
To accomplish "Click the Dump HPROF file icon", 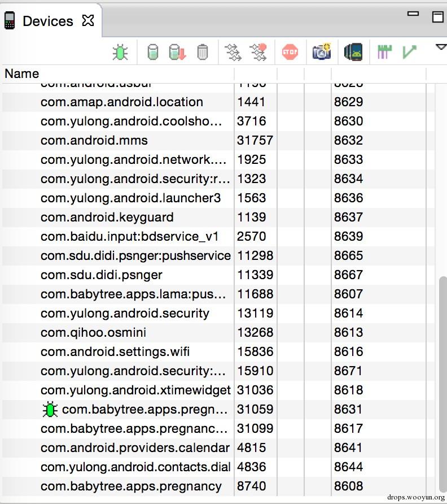I will (178, 52).
